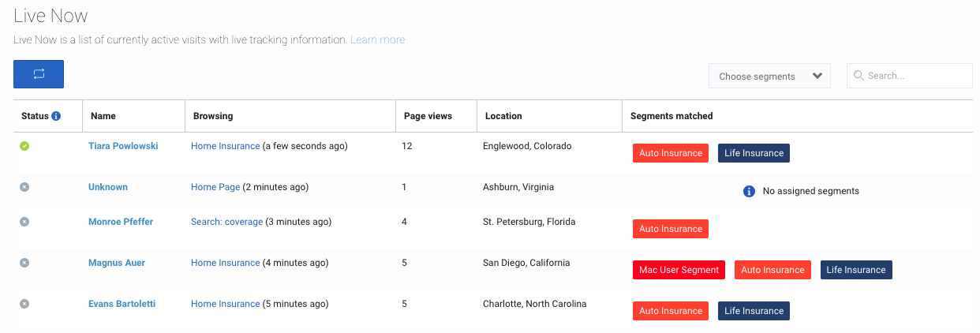Open the Search: coverage browsing link

[226, 222]
